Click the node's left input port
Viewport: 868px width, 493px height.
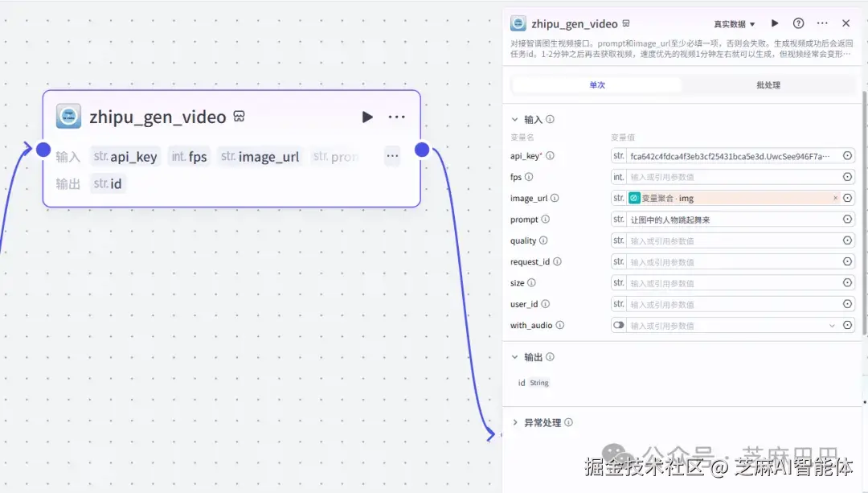43,150
